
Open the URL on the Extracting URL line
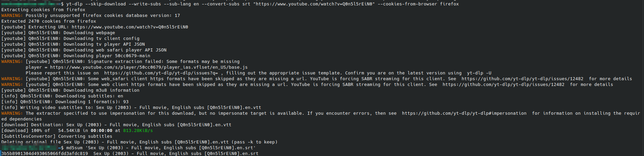pyautogui.click(x=130, y=27)
